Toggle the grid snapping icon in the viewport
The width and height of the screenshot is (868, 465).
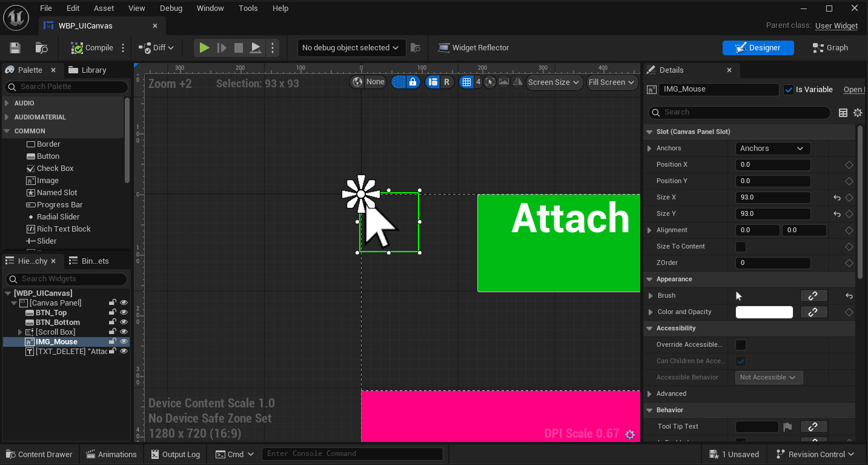tap(467, 82)
